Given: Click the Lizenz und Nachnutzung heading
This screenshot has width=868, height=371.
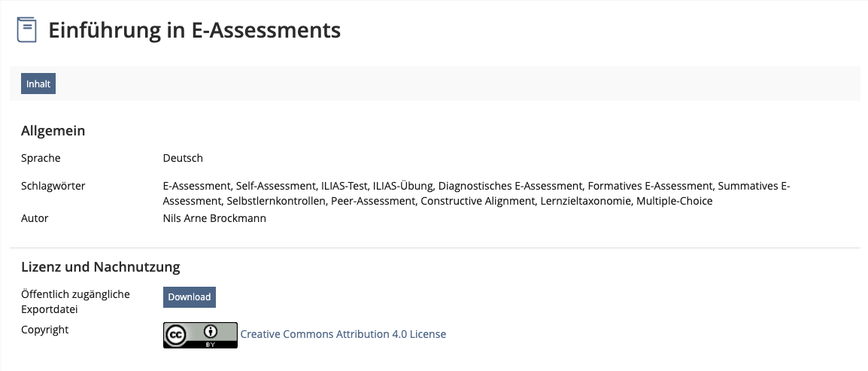Looking at the screenshot, I should point(101,267).
